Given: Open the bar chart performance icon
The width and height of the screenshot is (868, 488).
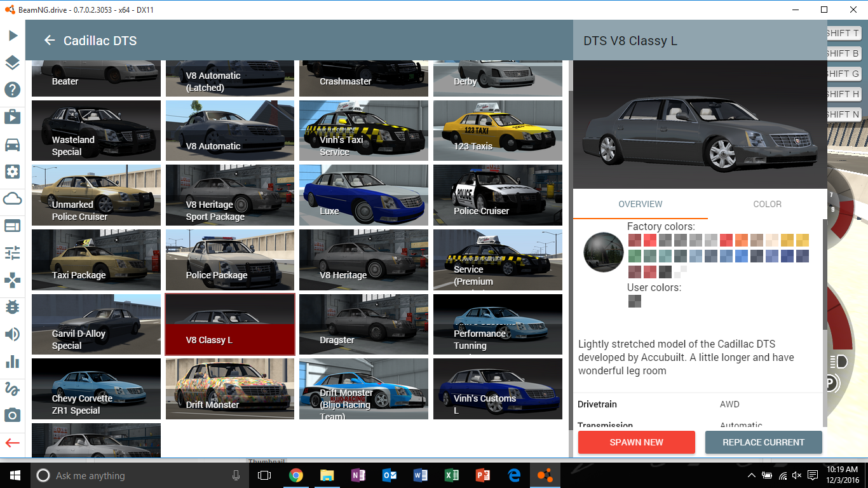Looking at the screenshot, I should coord(12,362).
